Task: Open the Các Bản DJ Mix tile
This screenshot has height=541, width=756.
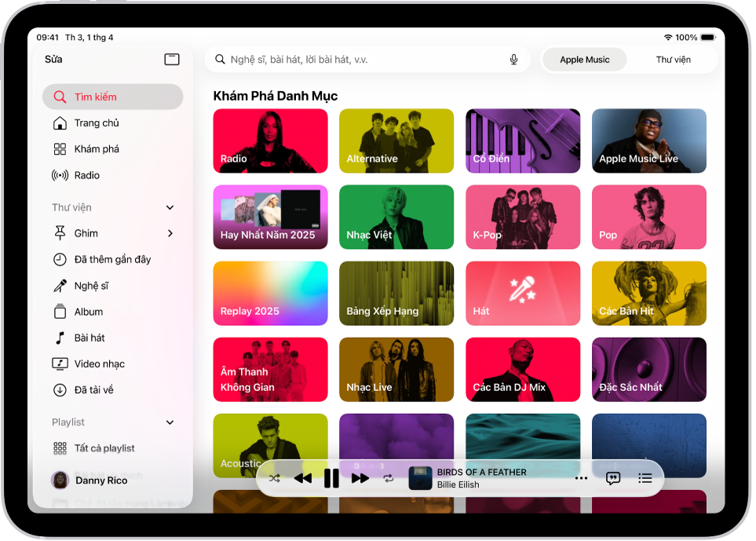Action: pos(523,369)
